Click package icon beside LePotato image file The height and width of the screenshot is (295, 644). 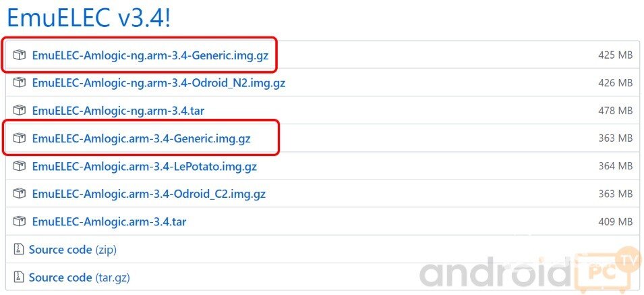(x=19, y=166)
